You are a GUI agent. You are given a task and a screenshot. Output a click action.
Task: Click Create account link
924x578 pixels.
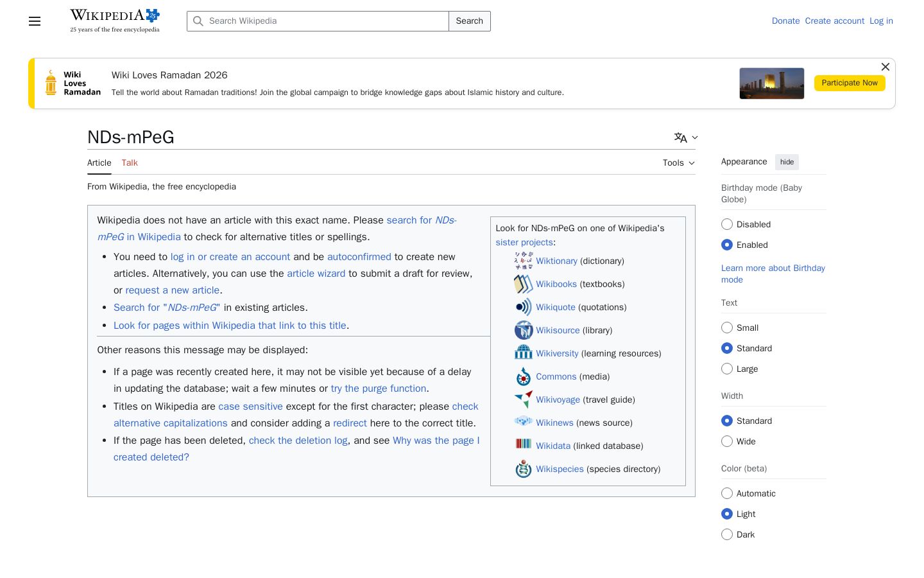(x=835, y=21)
